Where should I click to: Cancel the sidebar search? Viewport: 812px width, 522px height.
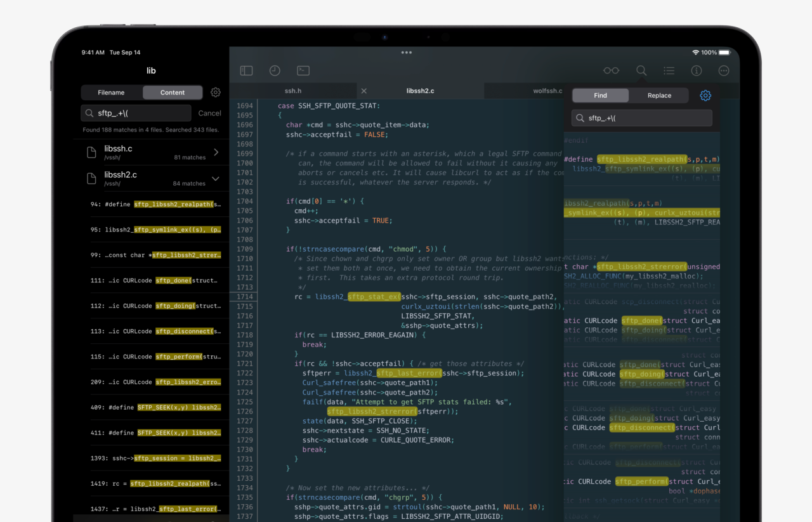pyautogui.click(x=209, y=113)
